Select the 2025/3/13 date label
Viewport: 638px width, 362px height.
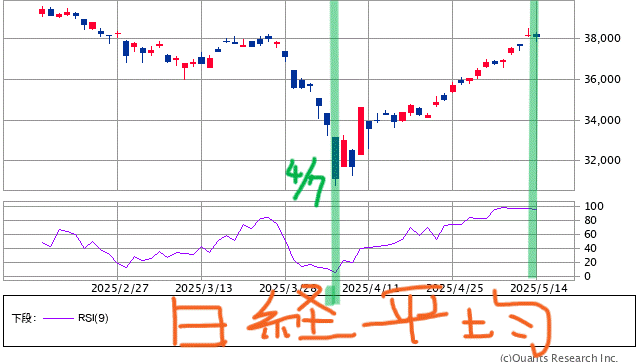pos(204,288)
